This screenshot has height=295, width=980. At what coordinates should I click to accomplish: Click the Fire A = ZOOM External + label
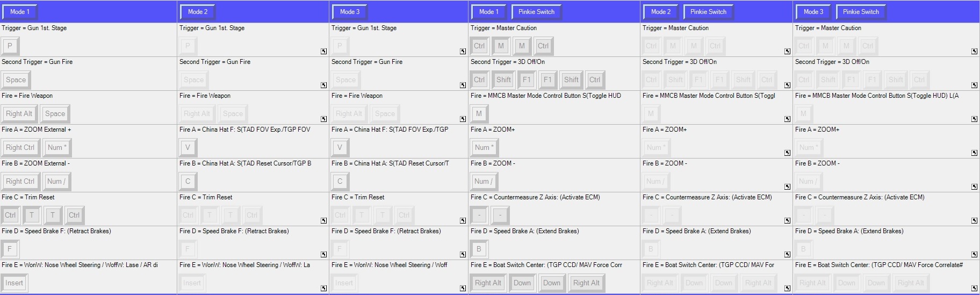[37, 129]
